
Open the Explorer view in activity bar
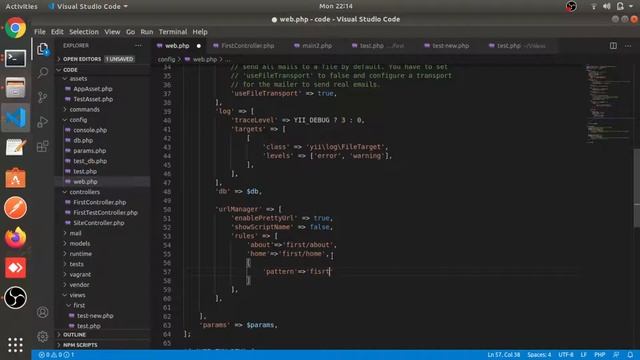[x=43, y=50]
